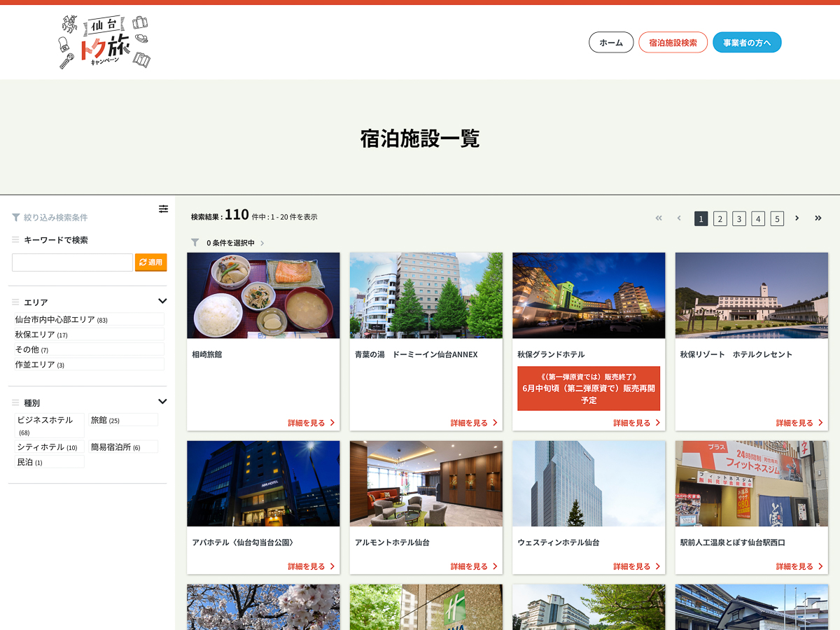Filter by 仙台市内中心部エリア

pos(88,319)
